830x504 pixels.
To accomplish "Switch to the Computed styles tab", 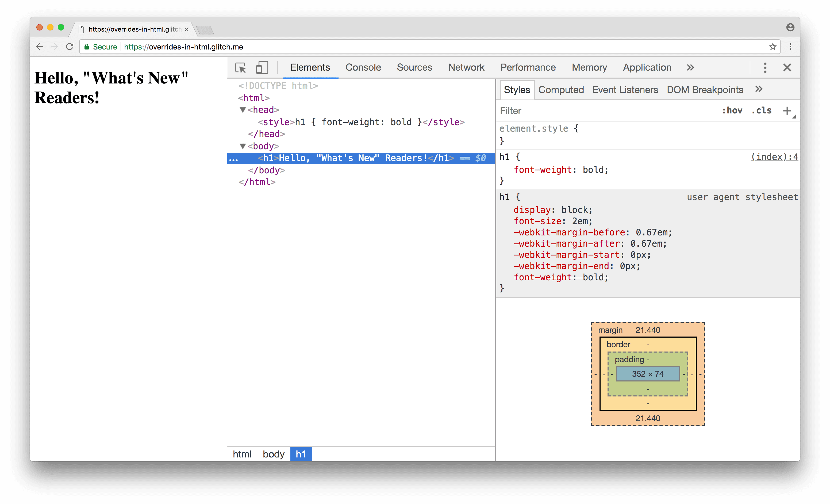I will pos(560,90).
